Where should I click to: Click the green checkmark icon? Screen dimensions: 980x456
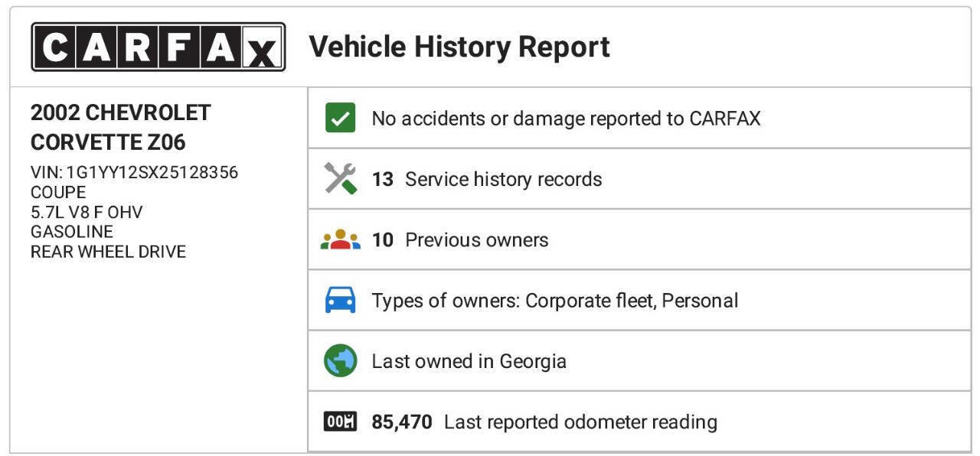coord(340,119)
